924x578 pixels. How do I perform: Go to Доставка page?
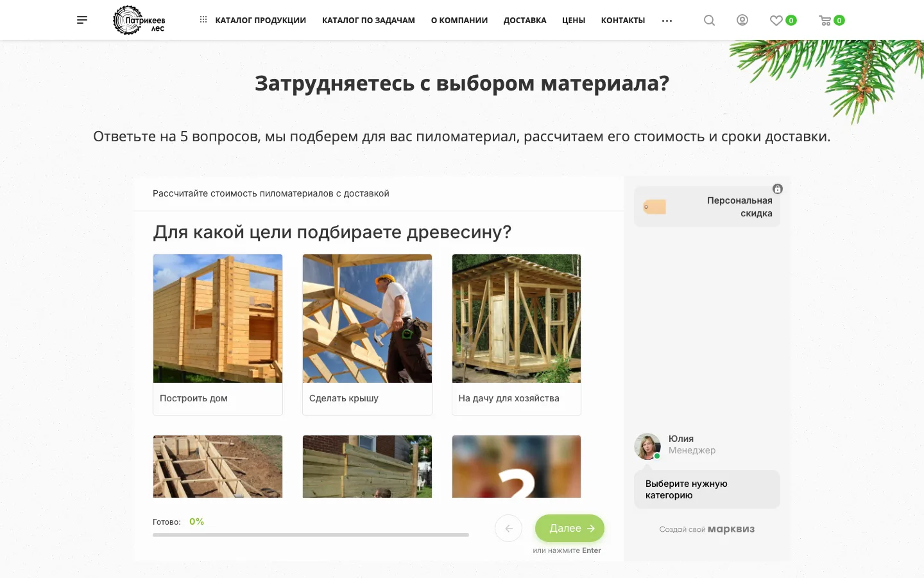(525, 21)
